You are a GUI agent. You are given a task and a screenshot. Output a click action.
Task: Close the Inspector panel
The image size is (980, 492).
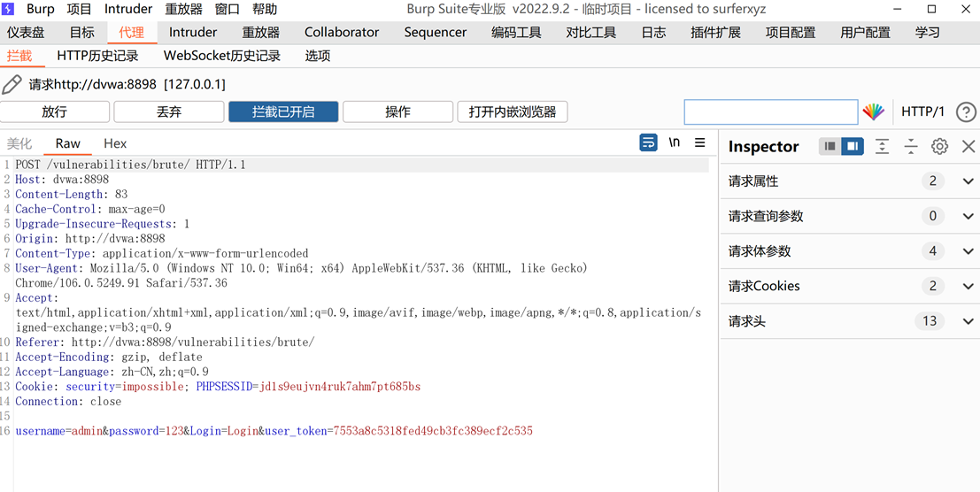968,147
